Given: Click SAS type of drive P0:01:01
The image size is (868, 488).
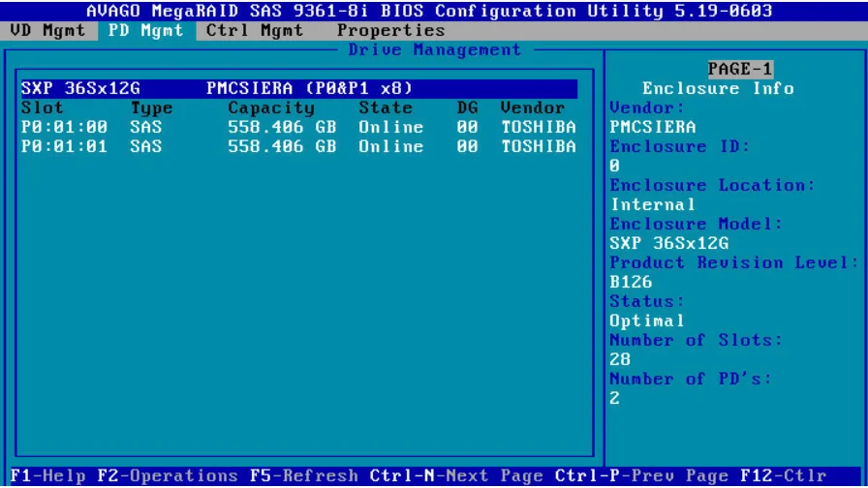Looking at the screenshot, I should [x=146, y=146].
